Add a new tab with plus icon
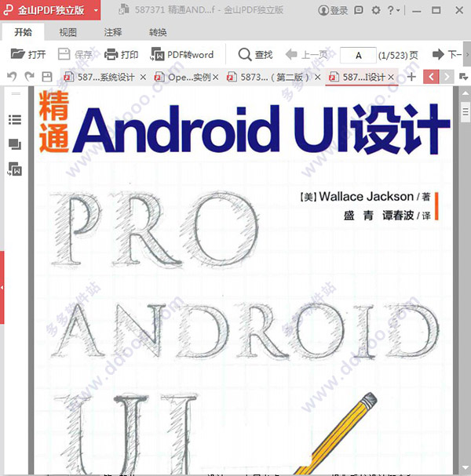The width and height of the screenshot is (471, 476). click(x=411, y=77)
